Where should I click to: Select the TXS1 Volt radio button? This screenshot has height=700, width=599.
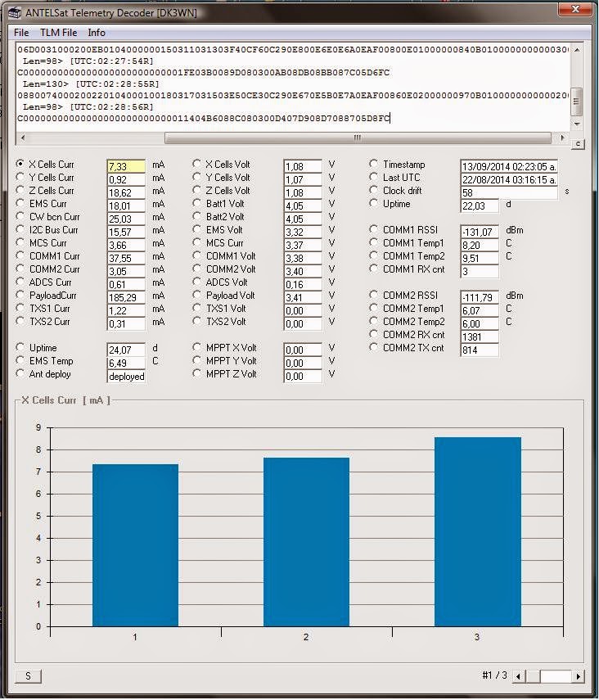(197, 308)
